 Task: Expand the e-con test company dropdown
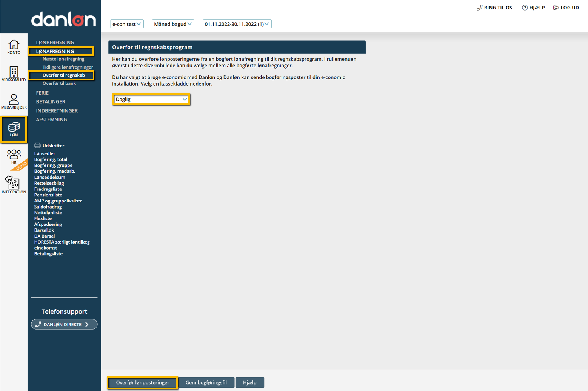pyautogui.click(x=127, y=24)
